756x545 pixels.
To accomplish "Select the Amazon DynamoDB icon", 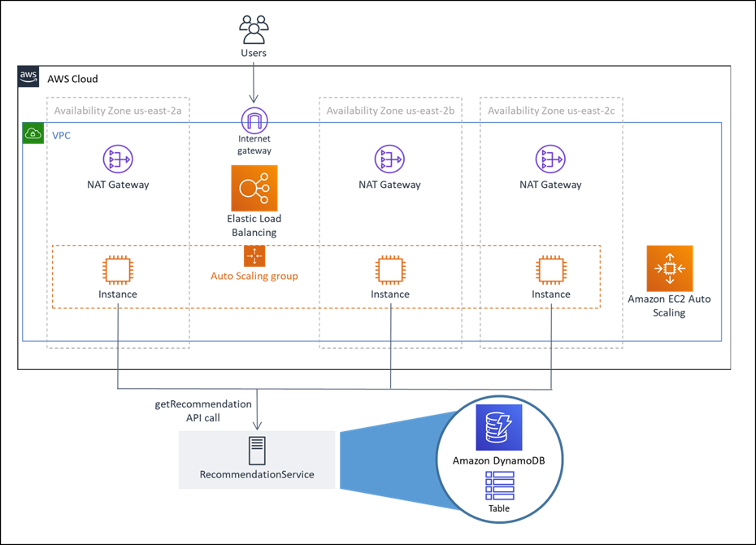I will point(499,427).
